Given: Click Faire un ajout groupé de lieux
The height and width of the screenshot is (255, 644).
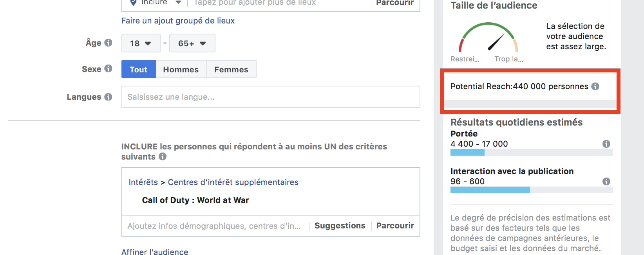Looking at the screenshot, I should [x=178, y=21].
